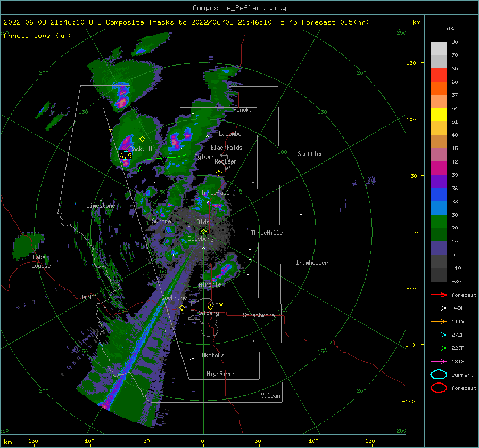Click the Strathmore label
Screen dimensions: 479x448
(x=259, y=315)
